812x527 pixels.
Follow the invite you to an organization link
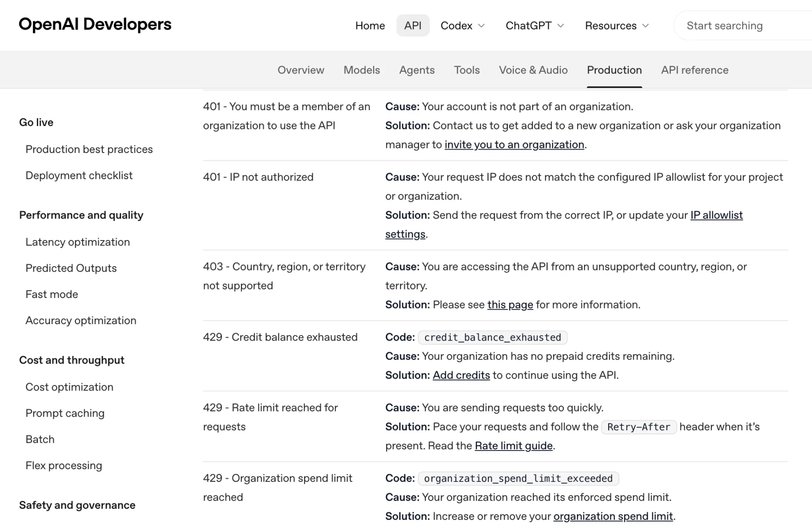(514, 145)
